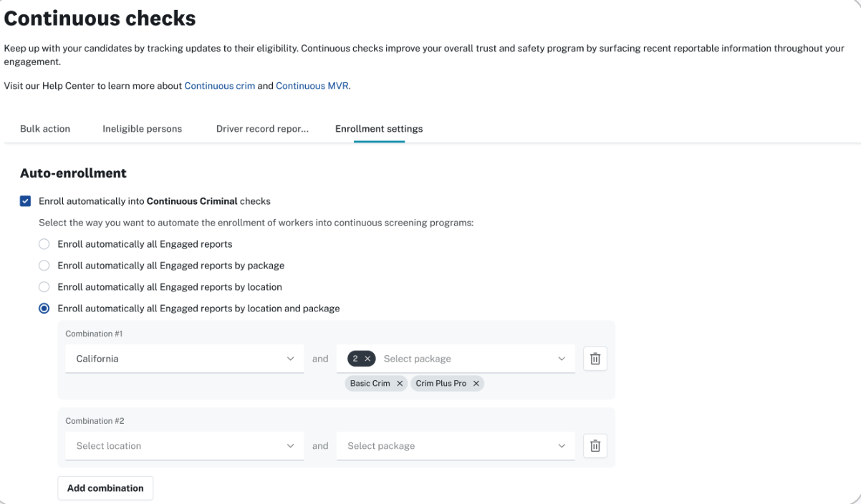The width and height of the screenshot is (861, 504).
Task: Open the Continuous crim help link
Action: [219, 86]
